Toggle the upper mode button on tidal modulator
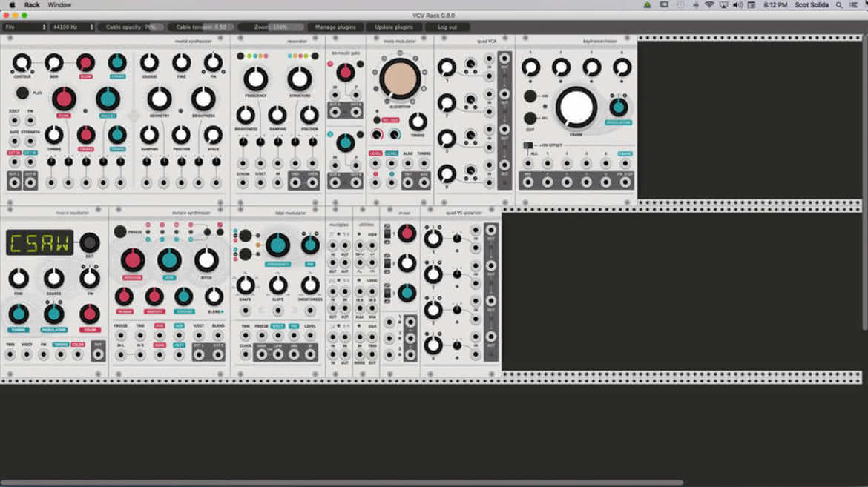The height and width of the screenshot is (487, 868). coord(246,236)
